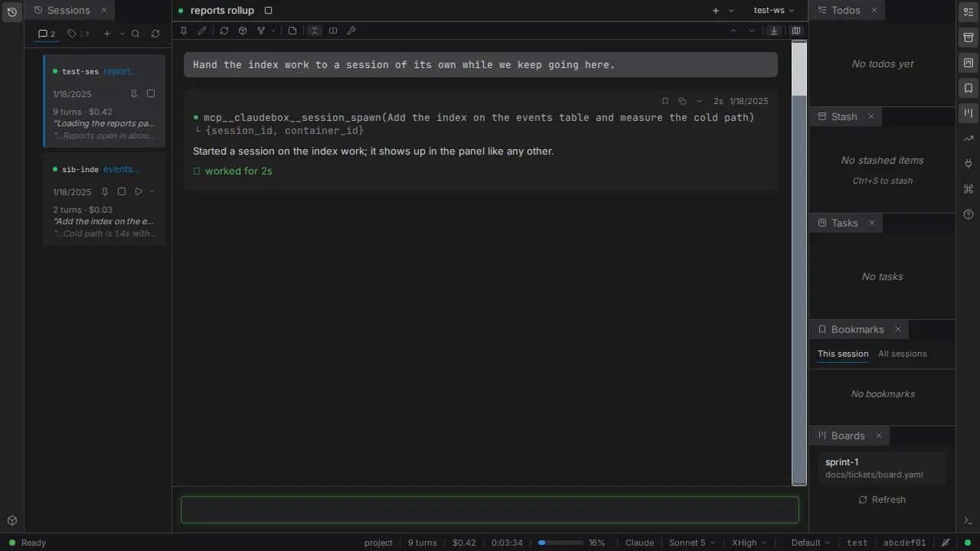Viewport: 980px width, 551px height.
Task: Open the wrench tools icon in toolbar
Action: tap(351, 31)
